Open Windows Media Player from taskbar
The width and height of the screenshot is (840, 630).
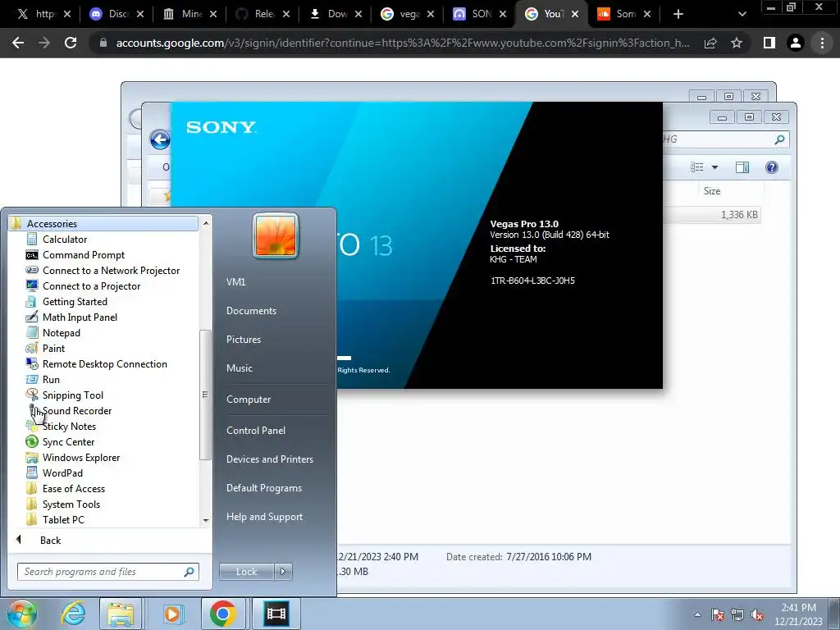pos(172,614)
